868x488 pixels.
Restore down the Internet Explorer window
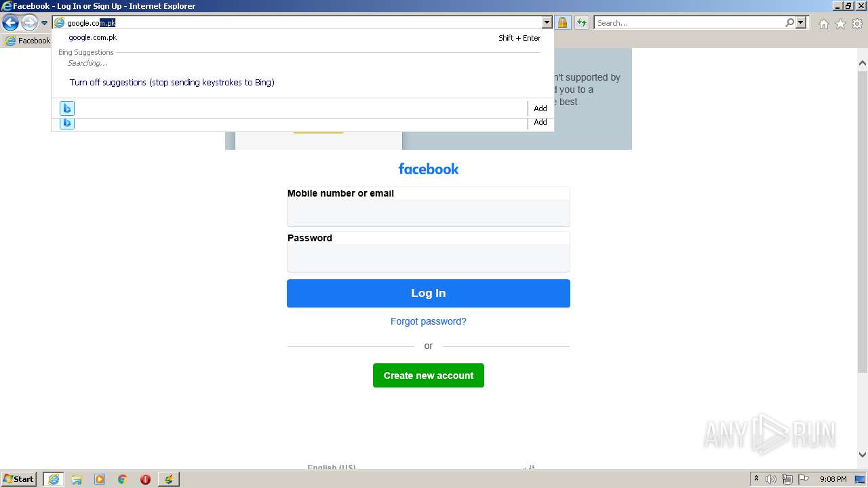pyautogui.click(x=848, y=6)
